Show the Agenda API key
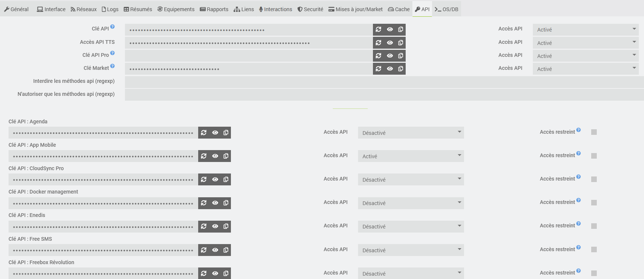Viewport: 644px width, 279px height. [x=215, y=133]
